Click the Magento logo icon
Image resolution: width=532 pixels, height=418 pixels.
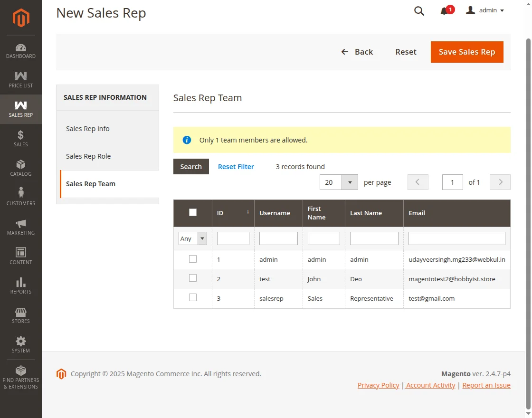point(21,18)
